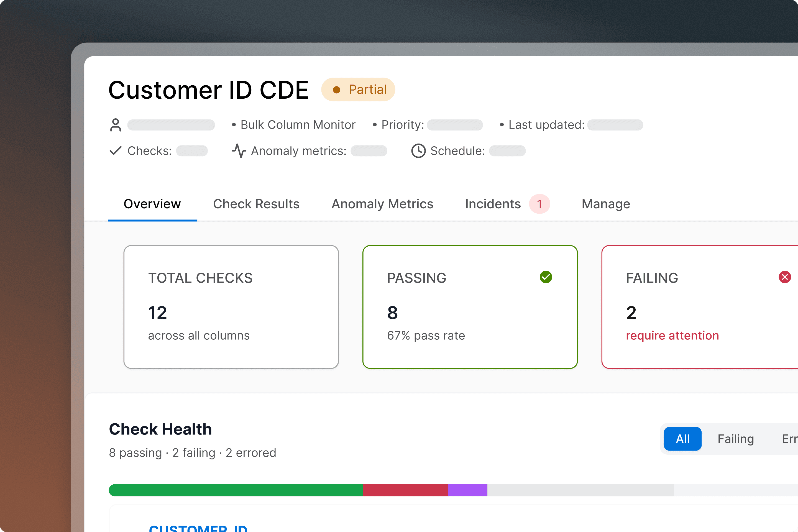Click the Anomaly metrics pulse icon

coord(239,151)
